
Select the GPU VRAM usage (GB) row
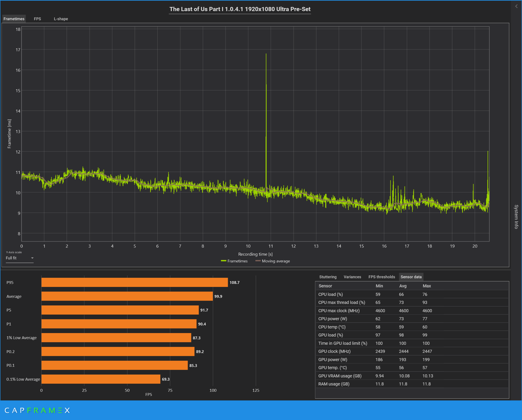click(x=412, y=376)
